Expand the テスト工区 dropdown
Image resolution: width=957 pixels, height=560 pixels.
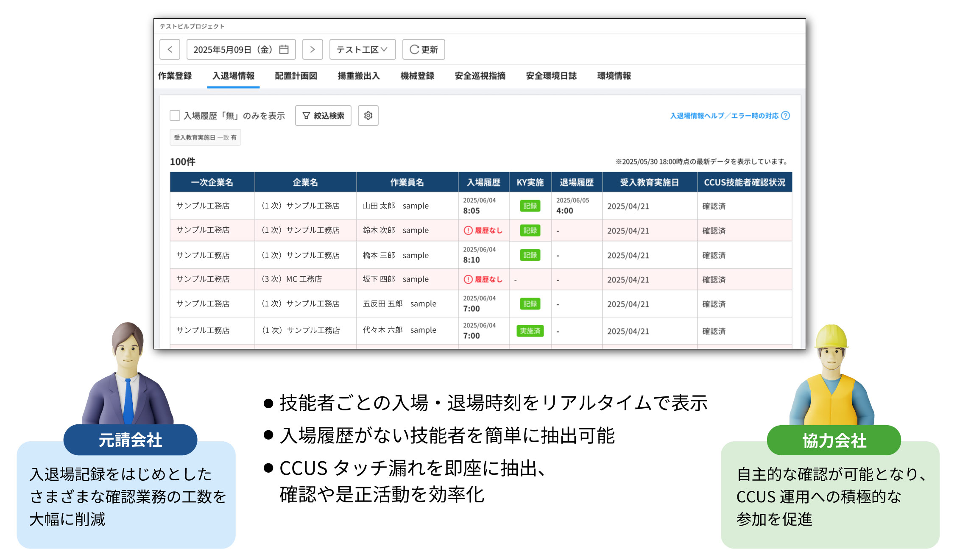point(362,50)
